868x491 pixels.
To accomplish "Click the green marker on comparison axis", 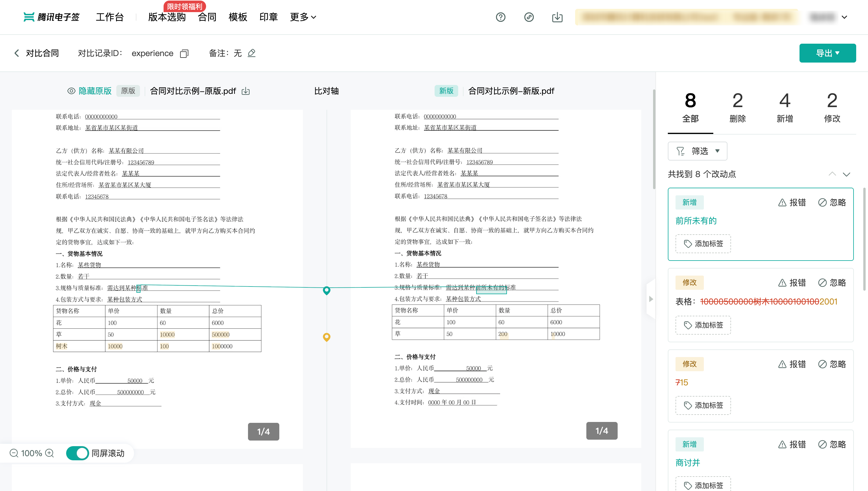I will pos(326,290).
